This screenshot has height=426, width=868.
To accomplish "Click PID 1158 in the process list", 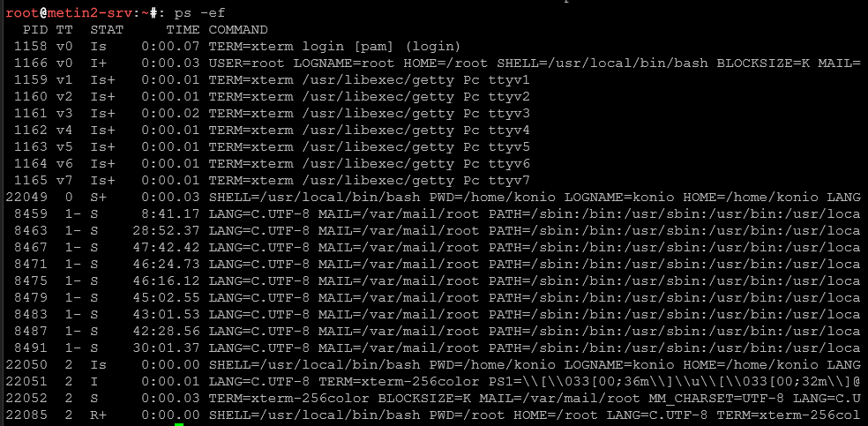I will pos(32,46).
